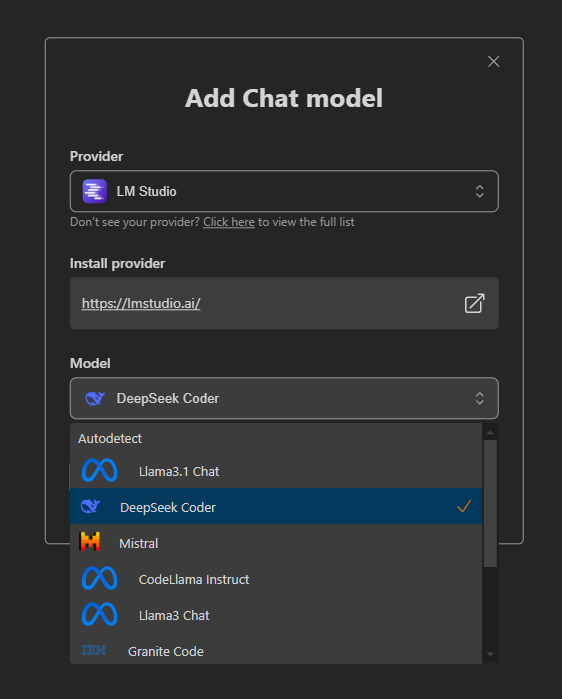Choose Mistral in the model list

(276, 543)
